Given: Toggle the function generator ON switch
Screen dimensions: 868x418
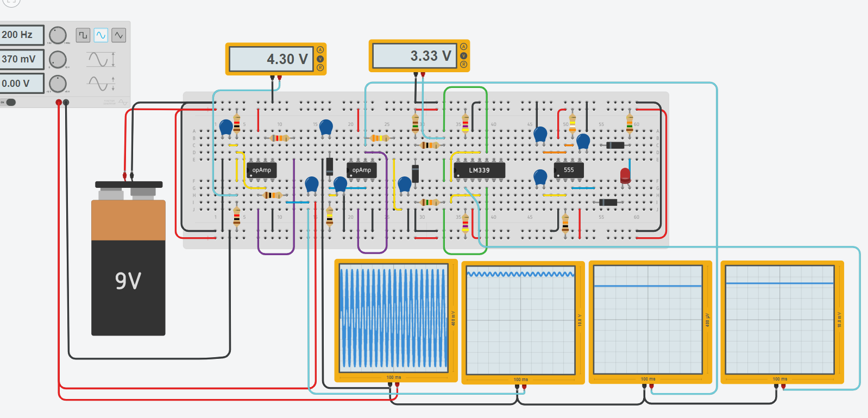Looking at the screenshot, I should pos(10,102).
